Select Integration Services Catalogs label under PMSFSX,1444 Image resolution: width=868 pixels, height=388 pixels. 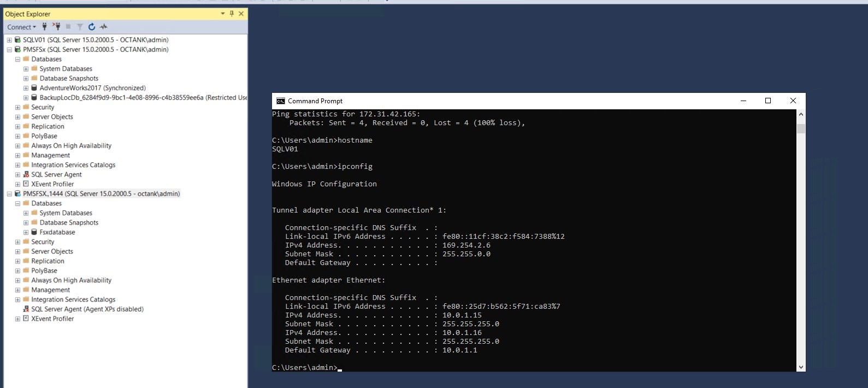(73, 299)
